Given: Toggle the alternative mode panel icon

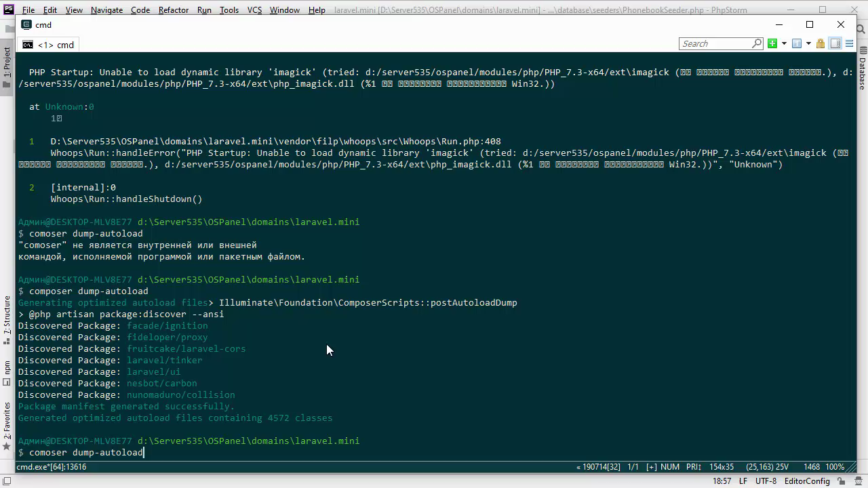Looking at the screenshot, I should click(835, 43).
